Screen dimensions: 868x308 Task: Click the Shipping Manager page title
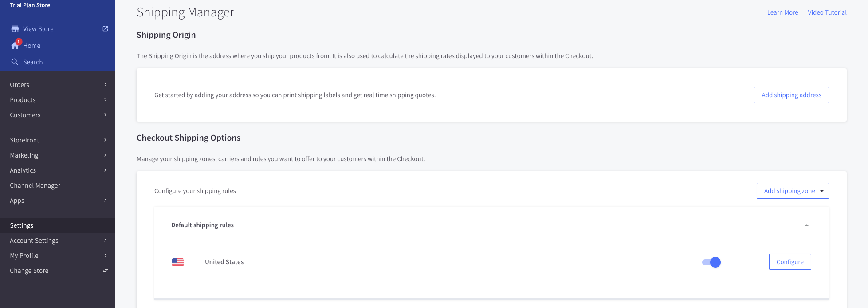(x=185, y=12)
